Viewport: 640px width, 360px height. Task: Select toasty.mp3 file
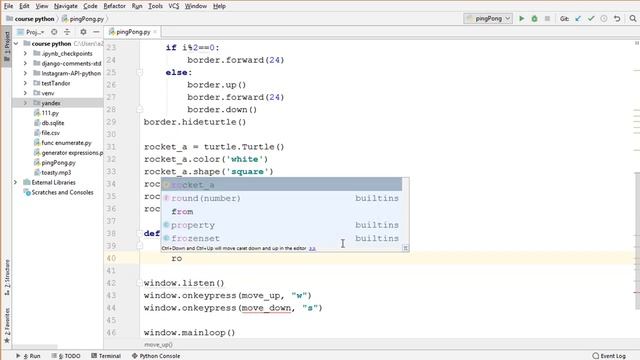pos(56,172)
